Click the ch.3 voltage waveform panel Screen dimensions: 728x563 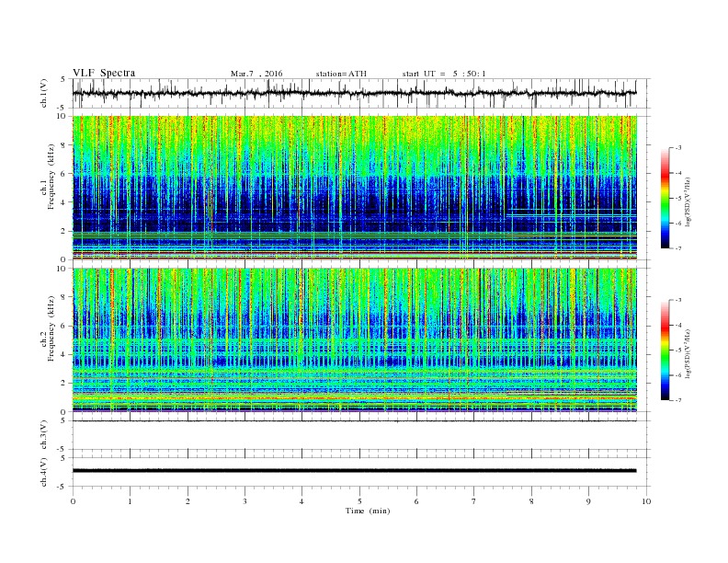pyautogui.click(x=361, y=435)
